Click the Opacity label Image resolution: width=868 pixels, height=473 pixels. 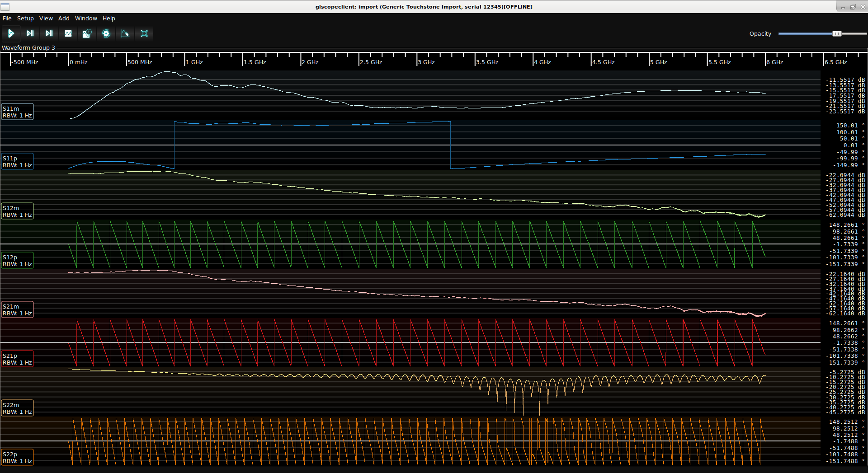click(760, 34)
